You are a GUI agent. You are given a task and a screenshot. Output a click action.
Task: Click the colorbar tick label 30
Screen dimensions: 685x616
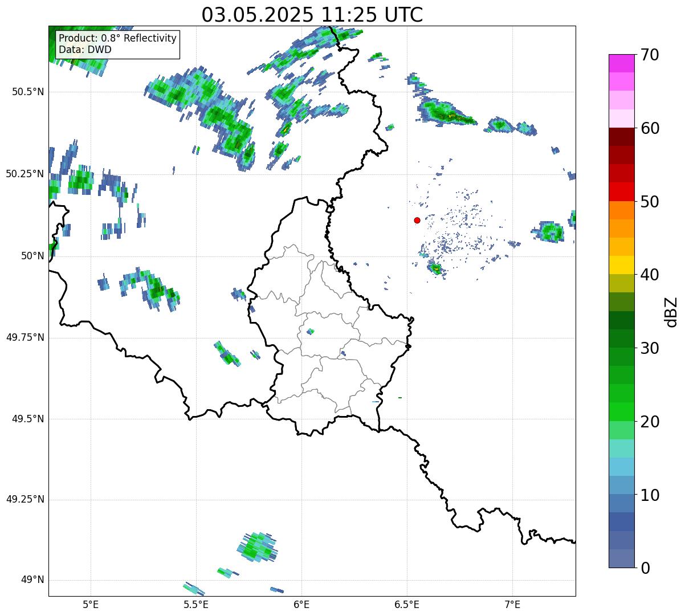(x=650, y=348)
